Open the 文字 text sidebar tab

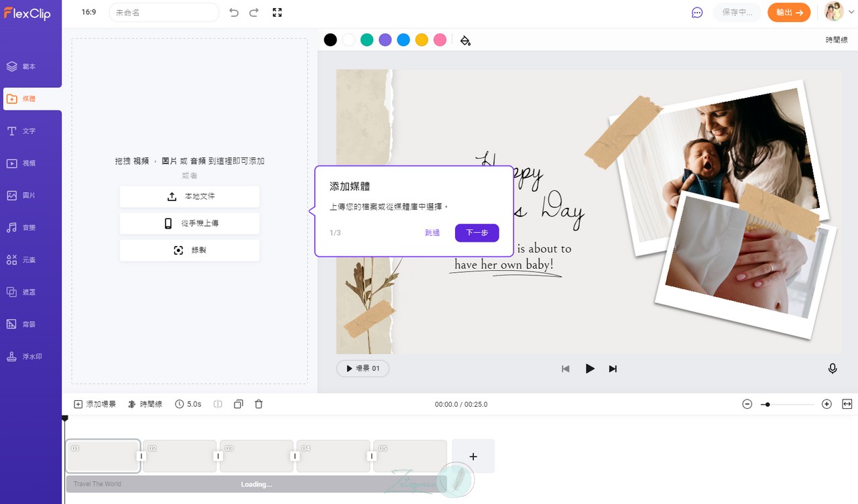[x=31, y=131]
